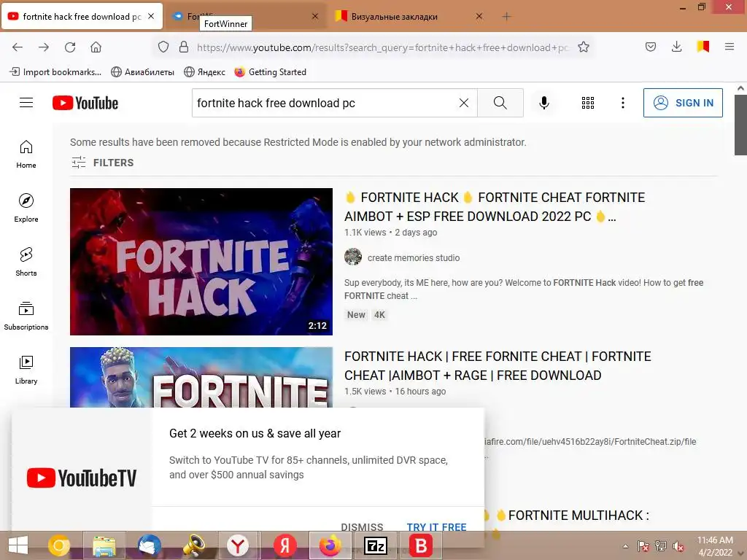Open the FORTNITE HACK 2:12 video thumbnail
The height and width of the screenshot is (560, 747).
click(x=201, y=262)
